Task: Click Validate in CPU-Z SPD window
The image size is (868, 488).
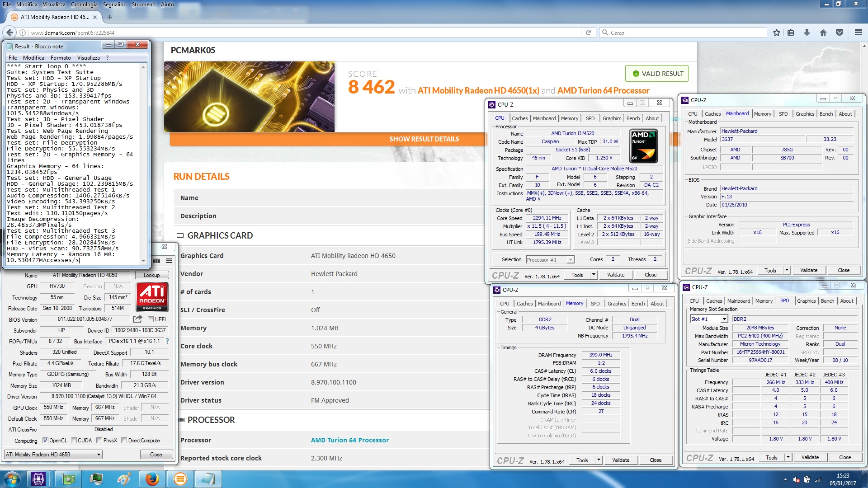Action: pos(810,457)
